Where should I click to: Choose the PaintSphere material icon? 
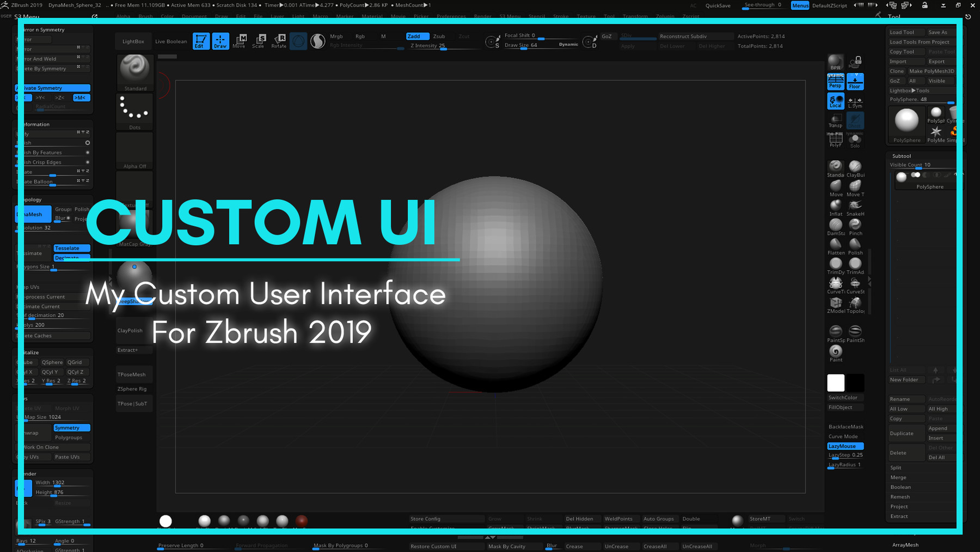click(835, 333)
